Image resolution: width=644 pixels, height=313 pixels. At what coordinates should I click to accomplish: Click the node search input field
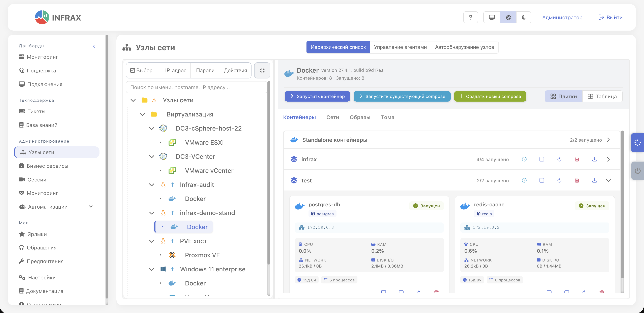[x=196, y=87]
